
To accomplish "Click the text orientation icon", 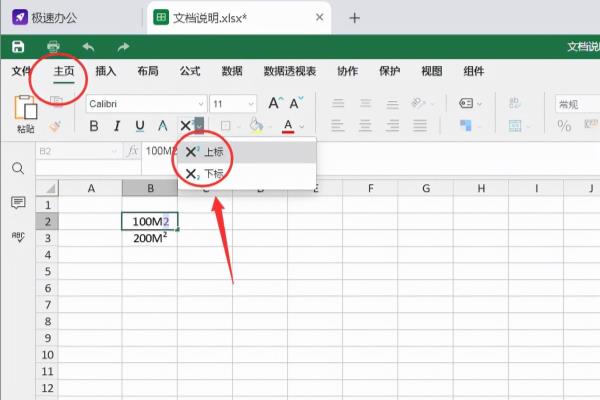I will pos(418,103).
